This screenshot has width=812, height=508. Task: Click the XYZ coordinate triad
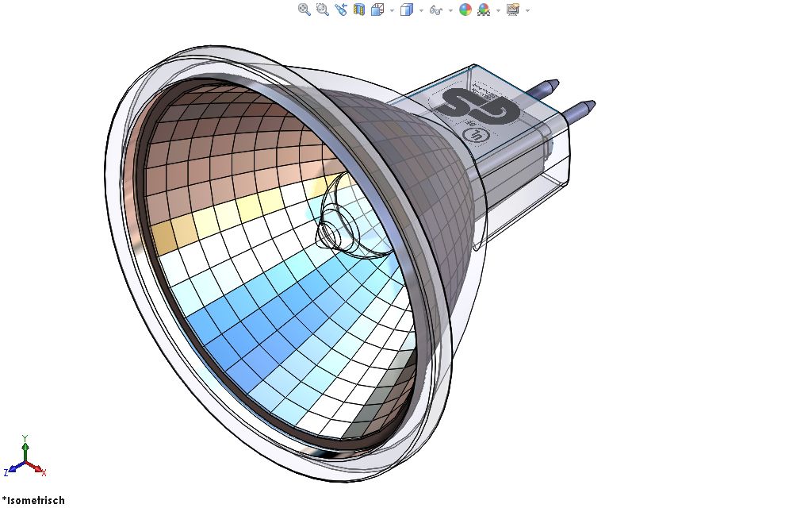25,456
